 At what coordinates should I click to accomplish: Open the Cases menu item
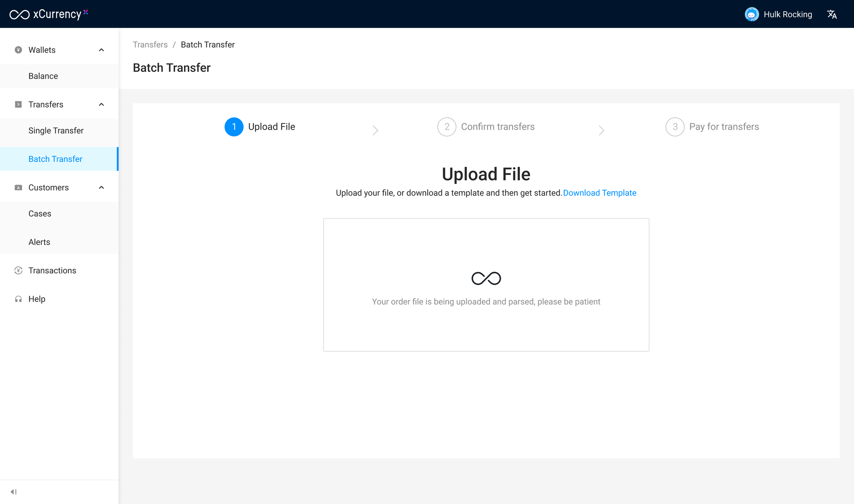pyautogui.click(x=40, y=214)
